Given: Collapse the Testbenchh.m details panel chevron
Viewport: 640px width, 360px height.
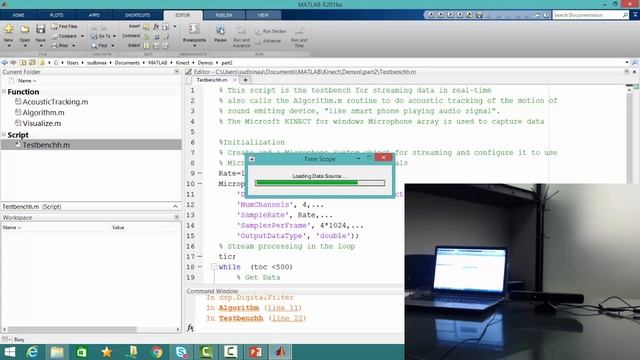Looking at the screenshot, I should click(175, 207).
